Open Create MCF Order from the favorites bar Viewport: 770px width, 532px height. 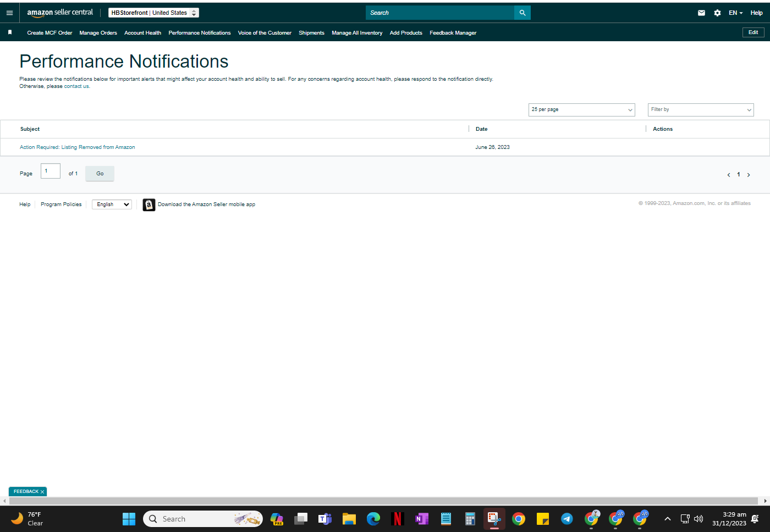coord(50,33)
